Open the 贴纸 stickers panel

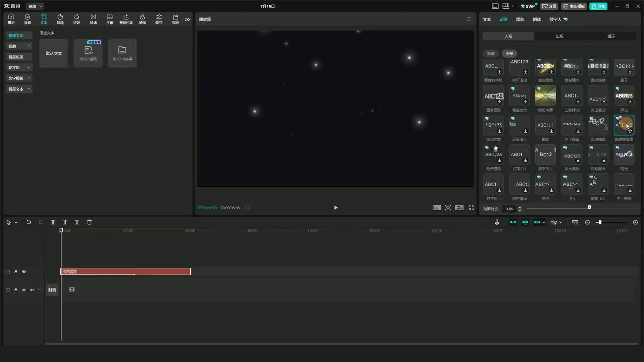(x=60, y=19)
